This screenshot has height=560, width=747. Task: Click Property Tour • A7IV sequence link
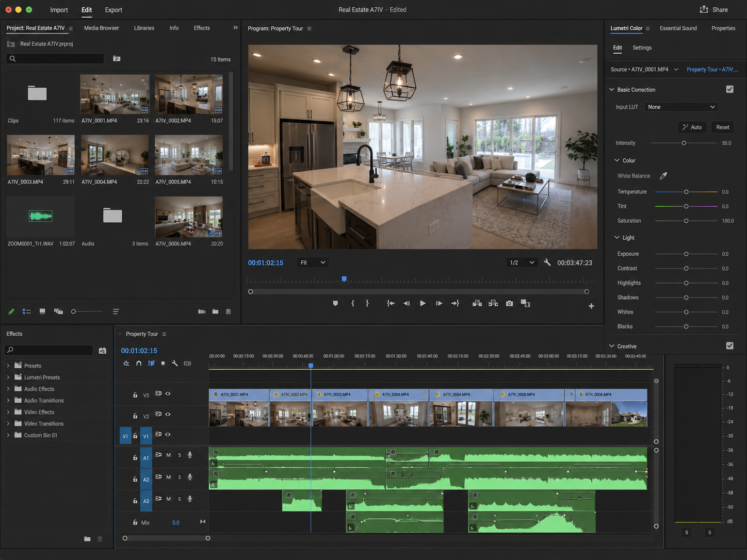(712, 69)
